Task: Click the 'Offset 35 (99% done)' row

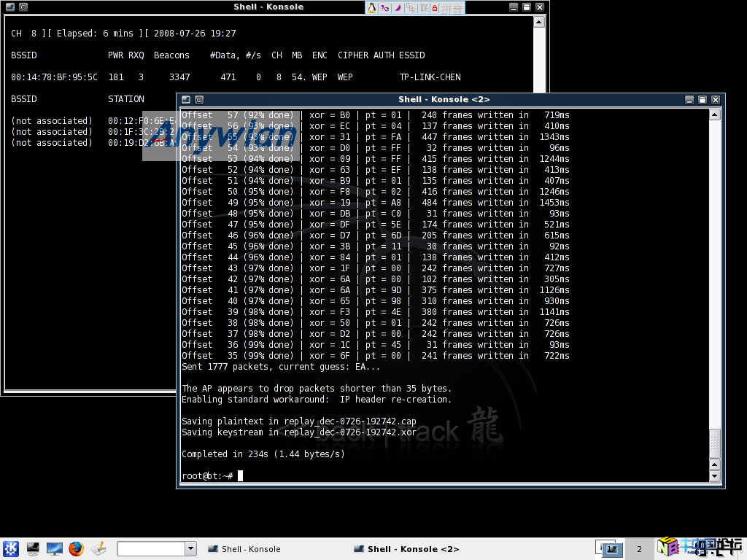Action: (x=376, y=356)
